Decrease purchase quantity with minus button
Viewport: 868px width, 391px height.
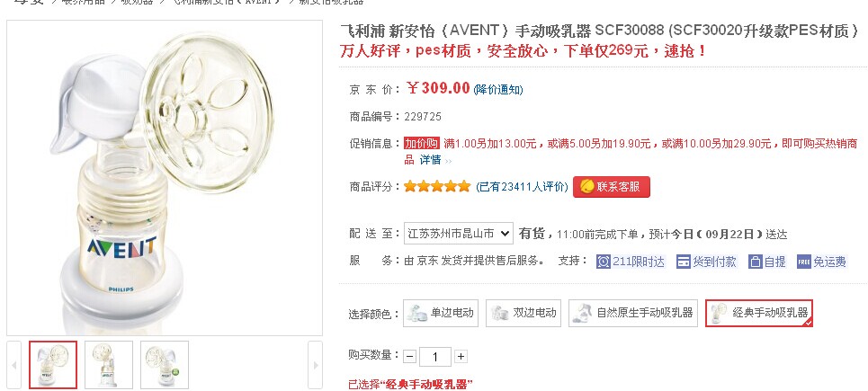pyautogui.click(x=409, y=356)
